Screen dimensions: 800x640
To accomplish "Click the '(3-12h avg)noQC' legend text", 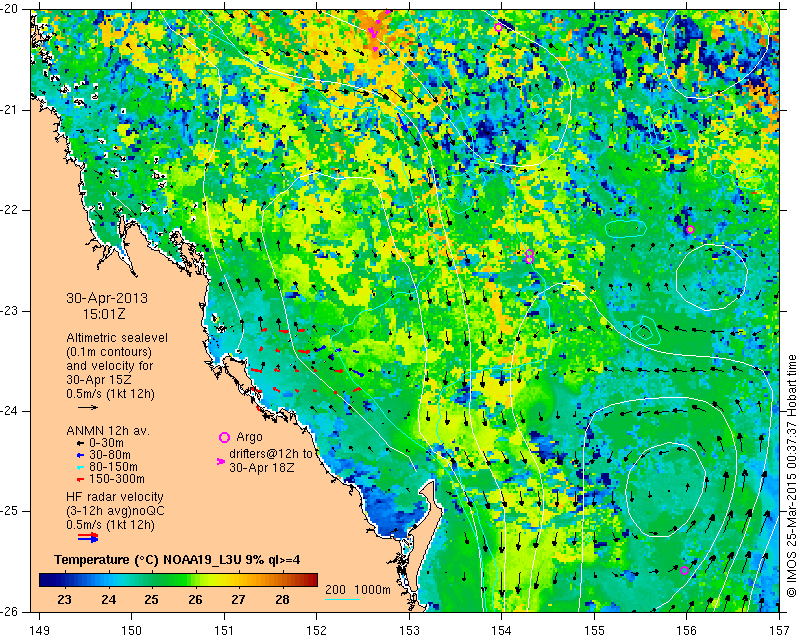I will pos(115,511).
